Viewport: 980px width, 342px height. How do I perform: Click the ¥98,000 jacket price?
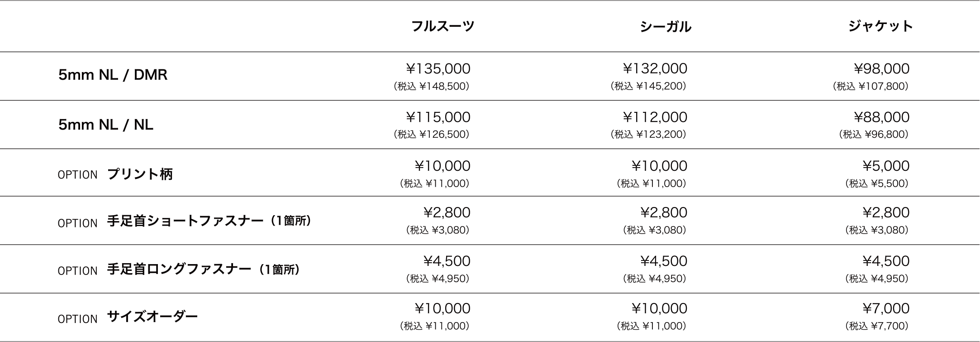pos(881,69)
